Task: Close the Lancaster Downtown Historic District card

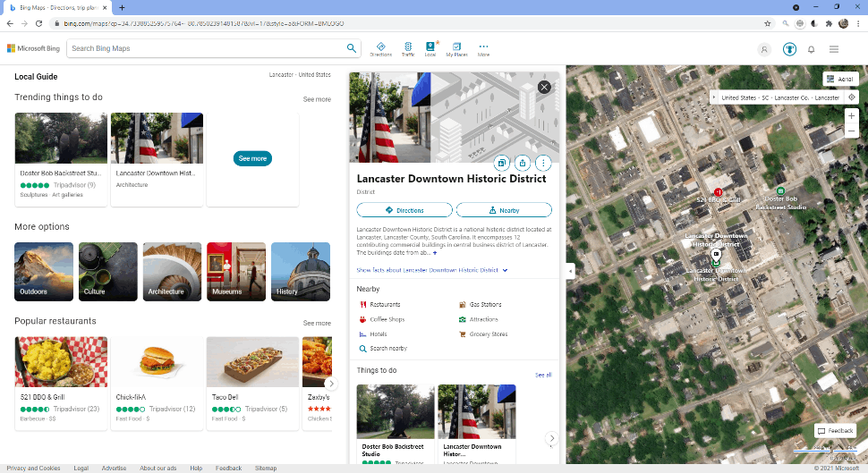Action: (x=544, y=87)
